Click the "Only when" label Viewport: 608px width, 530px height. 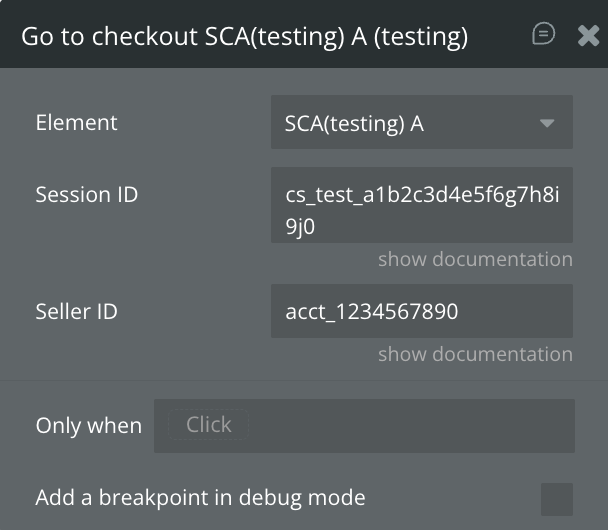88,425
